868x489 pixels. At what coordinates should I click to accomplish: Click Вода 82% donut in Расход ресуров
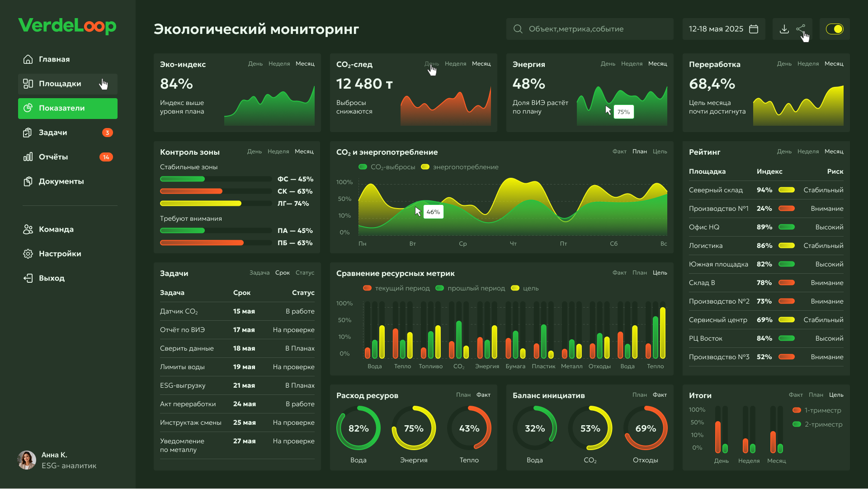(x=359, y=428)
